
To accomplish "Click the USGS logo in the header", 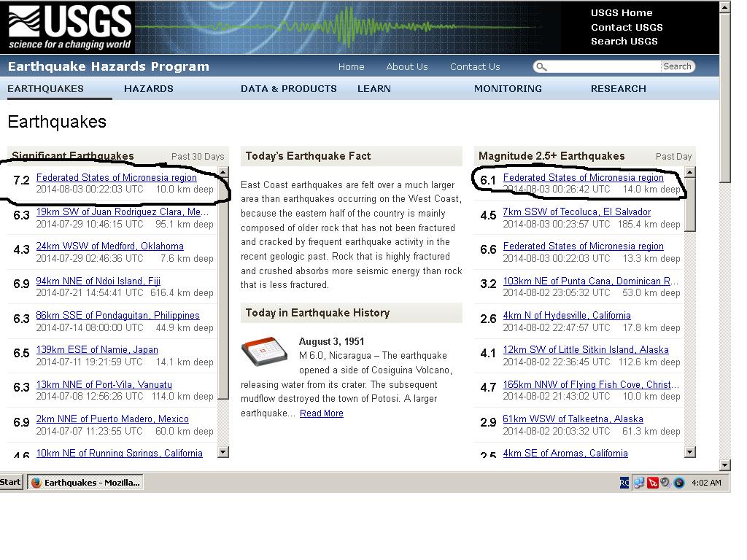I will 70,28.
